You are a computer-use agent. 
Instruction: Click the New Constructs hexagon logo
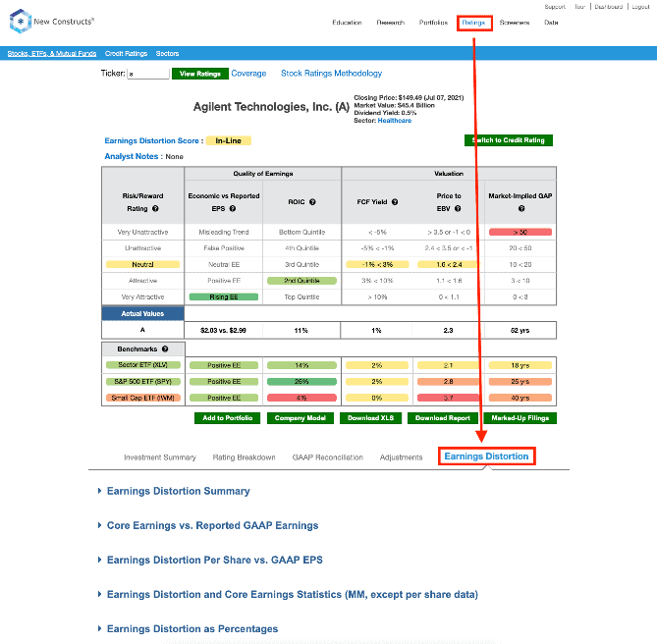21,22
